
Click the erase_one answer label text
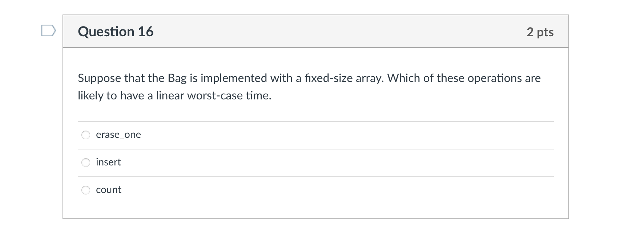click(x=118, y=135)
